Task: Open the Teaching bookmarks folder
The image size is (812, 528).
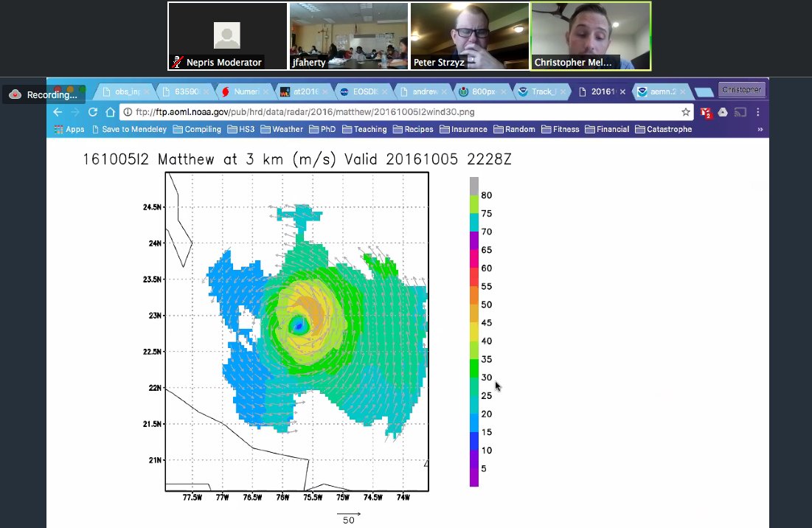Action: click(x=364, y=129)
